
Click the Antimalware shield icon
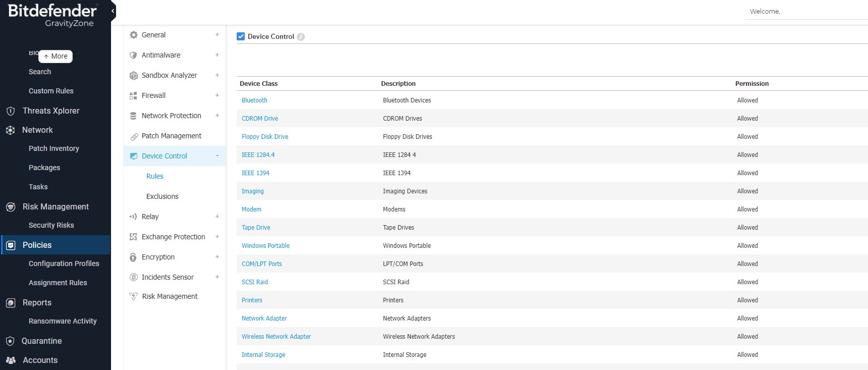click(x=133, y=55)
